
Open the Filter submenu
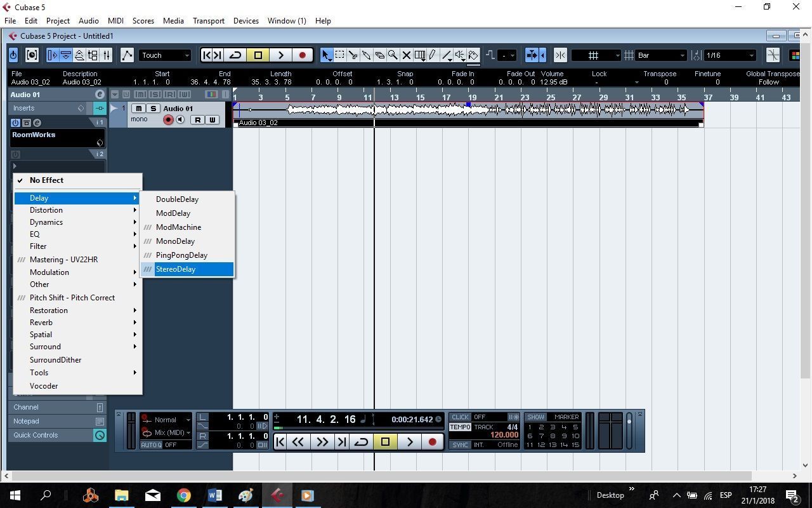77,246
